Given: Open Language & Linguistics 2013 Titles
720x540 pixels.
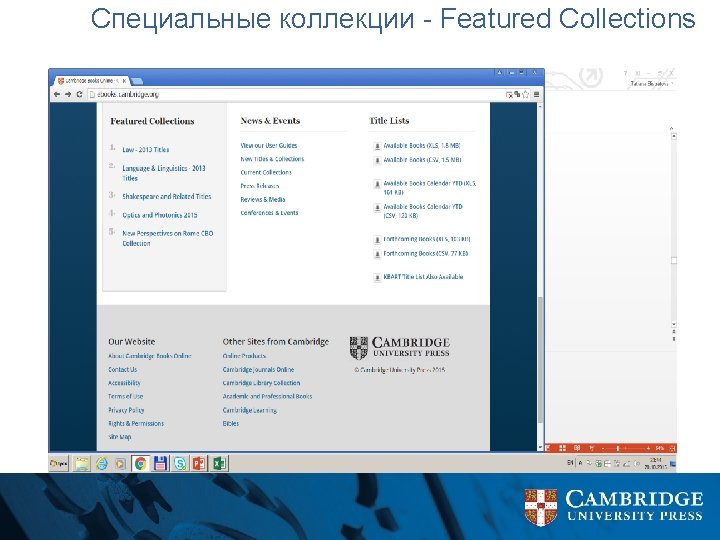Looking at the screenshot, I should [x=163, y=173].
